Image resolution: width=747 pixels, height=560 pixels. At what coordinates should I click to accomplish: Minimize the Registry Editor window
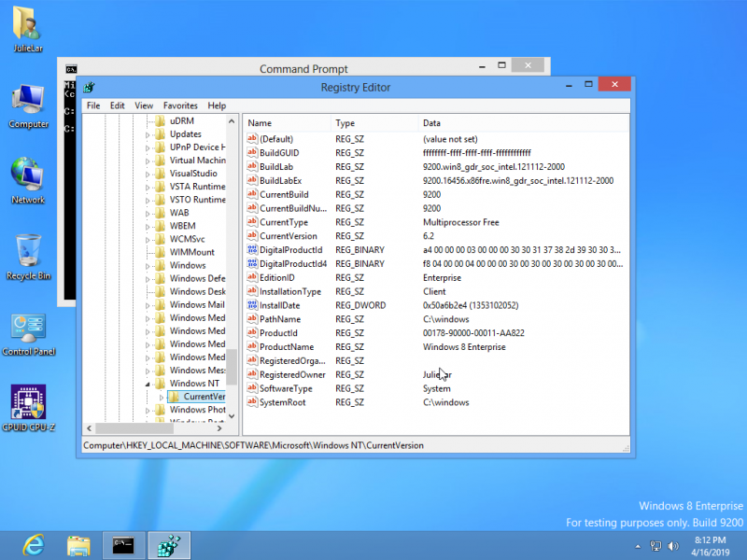pyautogui.click(x=569, y=85)
